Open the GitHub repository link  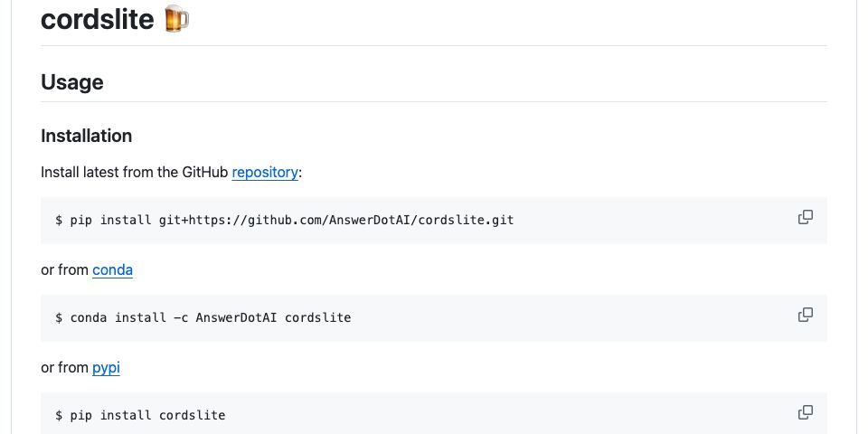(265, 172)
